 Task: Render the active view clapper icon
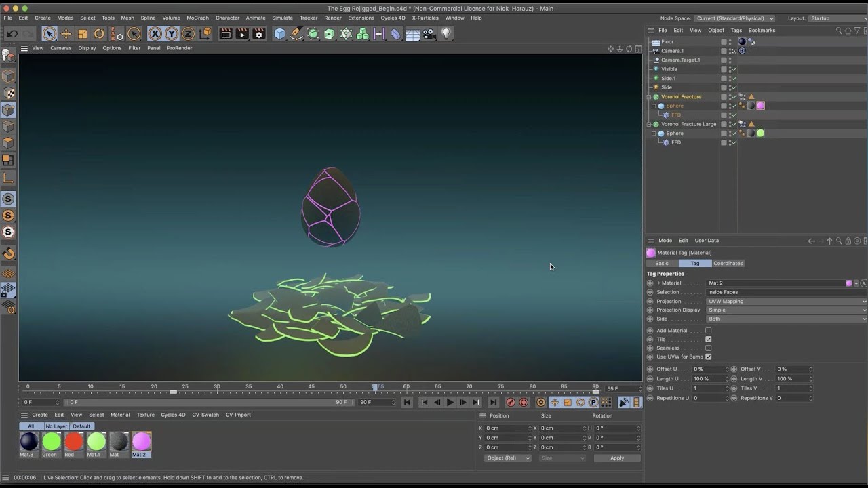tap(226, 34)
